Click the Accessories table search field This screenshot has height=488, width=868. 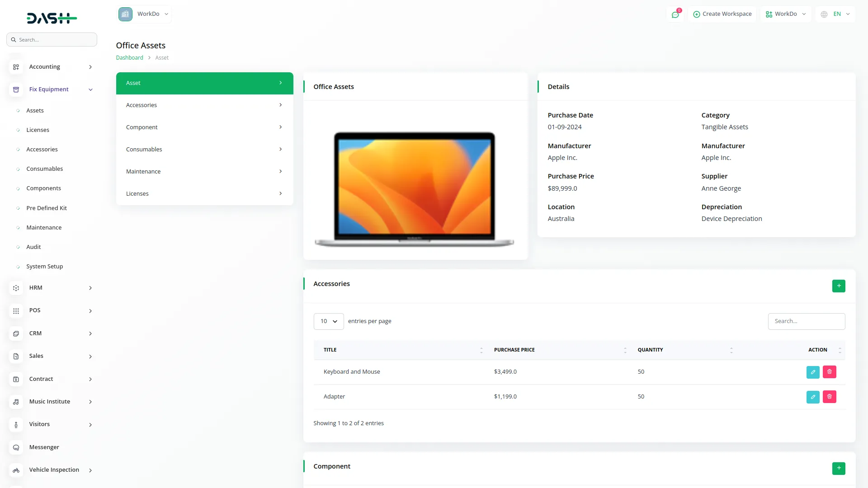pyautogui.click(x=806, y=321)
